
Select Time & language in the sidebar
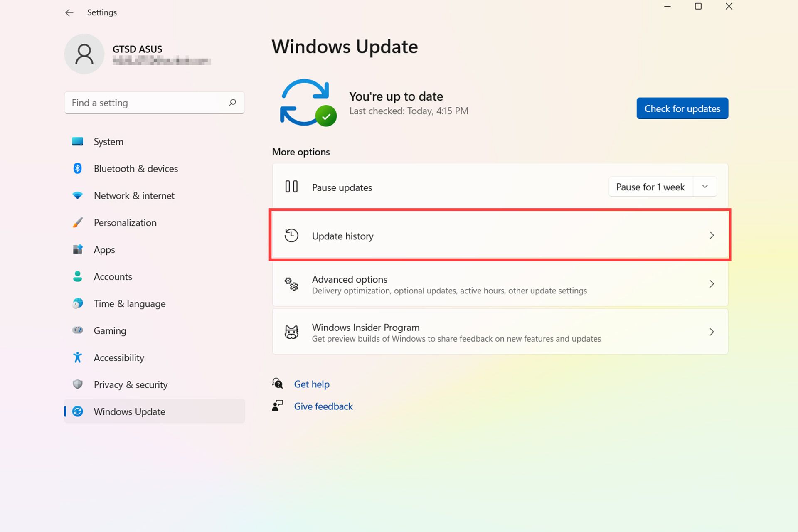tap(129, 303)
